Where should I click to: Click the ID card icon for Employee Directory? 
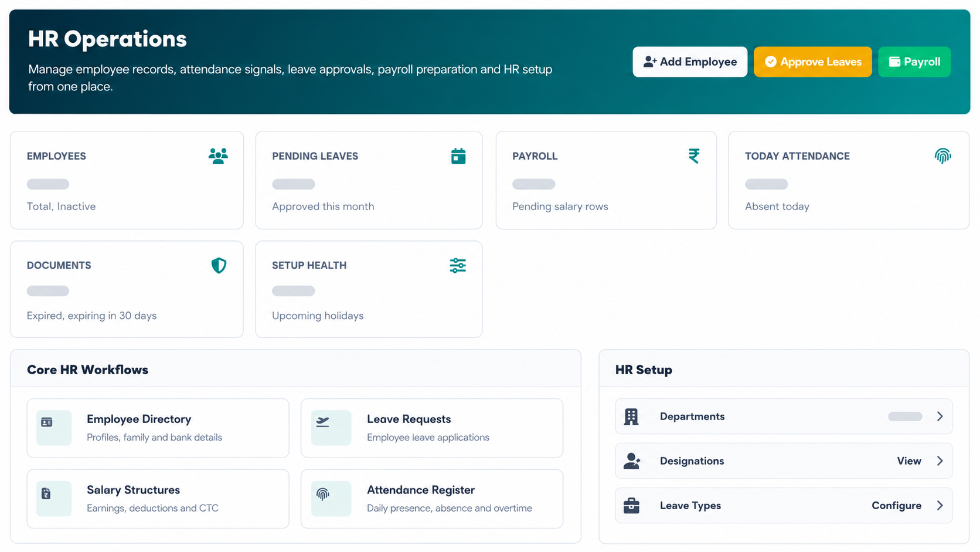click(x=47, y=422)
